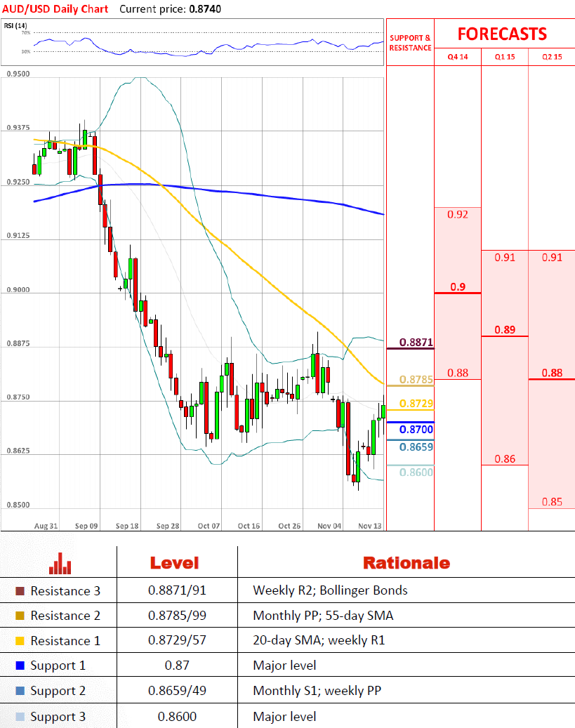Click the Weekly R2; Bollinger Bonds rationale
This screenshot has height=728, width=575.
[x=330, y=590]
